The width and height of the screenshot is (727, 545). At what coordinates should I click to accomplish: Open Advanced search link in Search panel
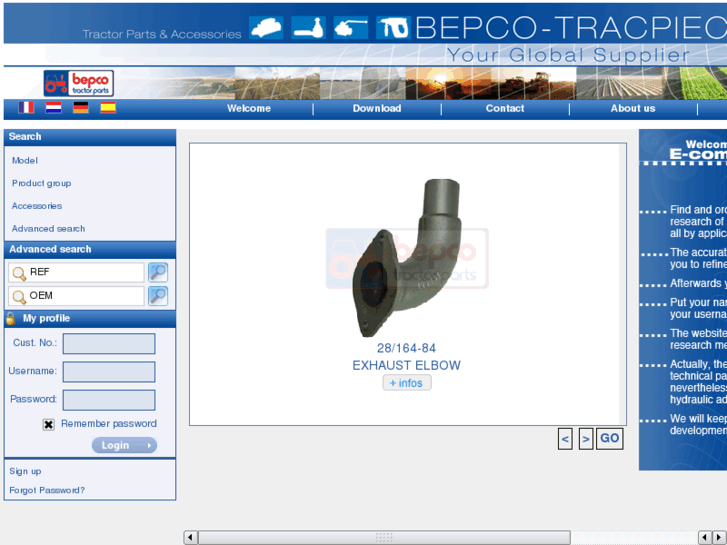coord(48,229)
